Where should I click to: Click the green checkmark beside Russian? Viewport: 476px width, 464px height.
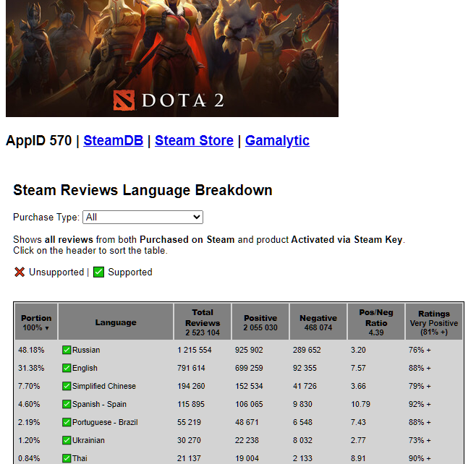67,350
